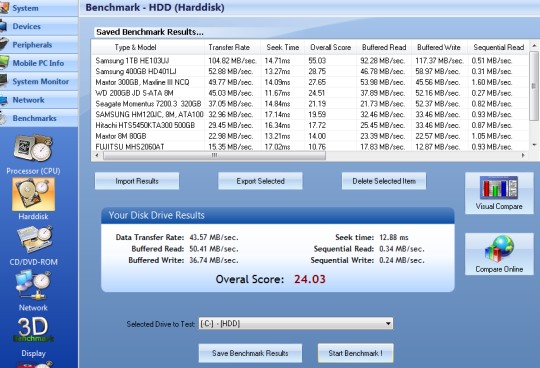Click the Visual Compare chart icon
This screenshot has width=540, height=368.
point(499,188)
